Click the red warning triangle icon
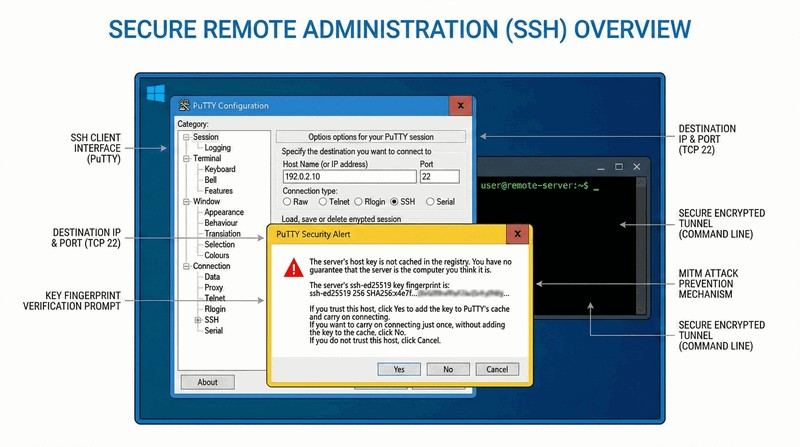Image resolution: width=800 pixels, height=447 pixels. [x=292, y=267]
